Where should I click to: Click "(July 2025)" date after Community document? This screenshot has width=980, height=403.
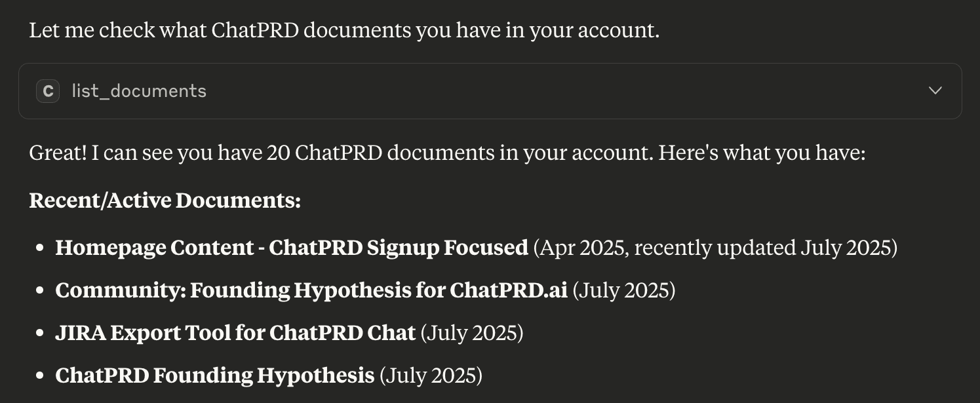(624, 290)
